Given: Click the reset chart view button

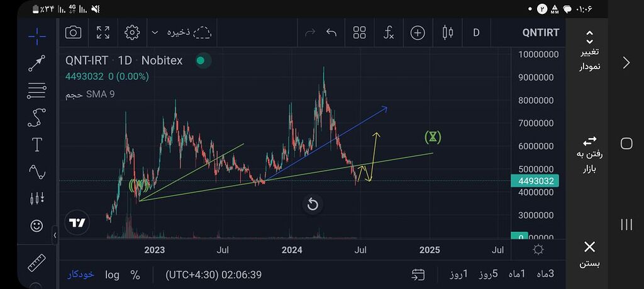Looking at the screenshot, I should tap(313, 204).
